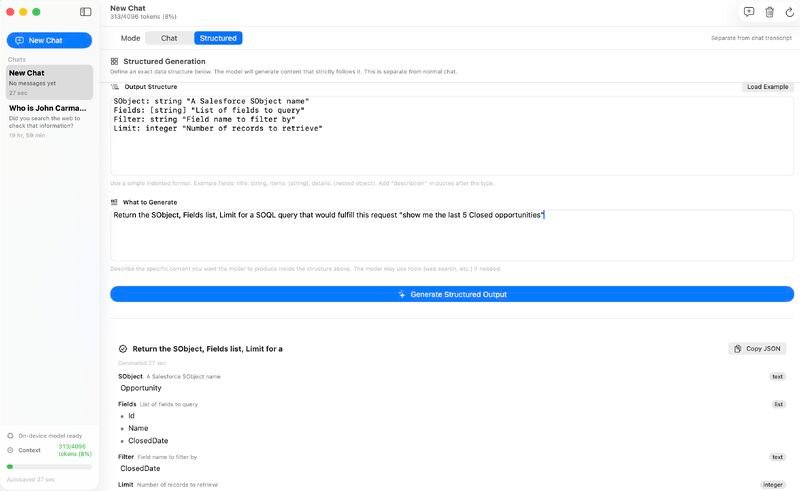Click the 'Return the SObject, Fields list' result title

[x=208, y=349]
